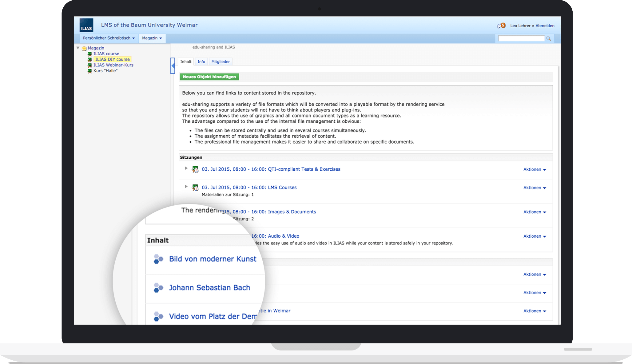
Task: Switch to the Inhalt tab
Action: pyautogui.click(x=186, y=61)
